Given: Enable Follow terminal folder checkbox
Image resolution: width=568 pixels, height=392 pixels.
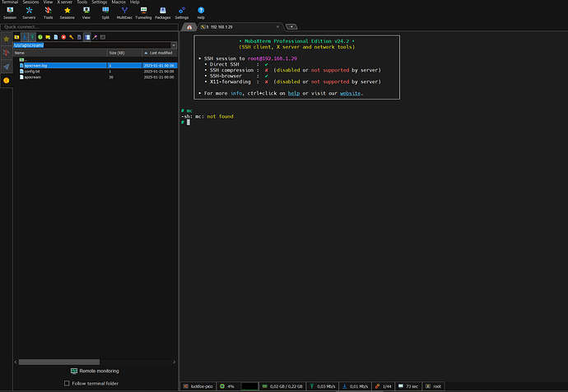Looking at the screenshot, I should tap(67, 383).
